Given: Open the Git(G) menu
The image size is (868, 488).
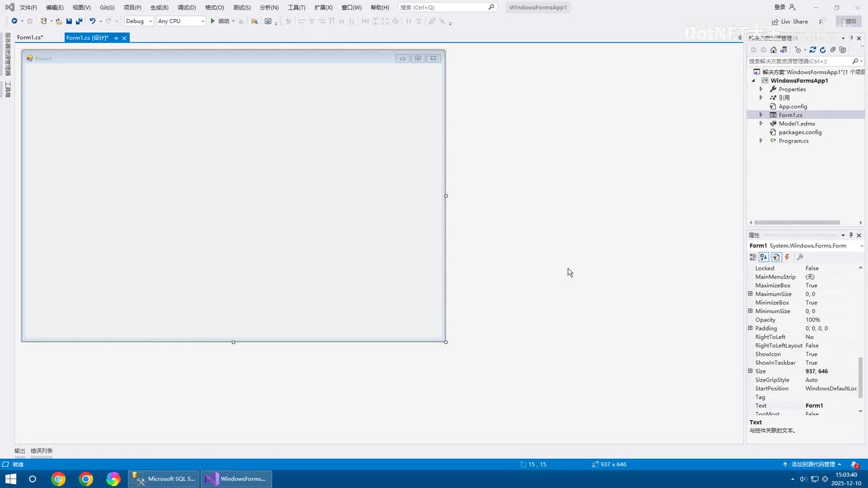Looking at the screenshot, I should [107, 7].
